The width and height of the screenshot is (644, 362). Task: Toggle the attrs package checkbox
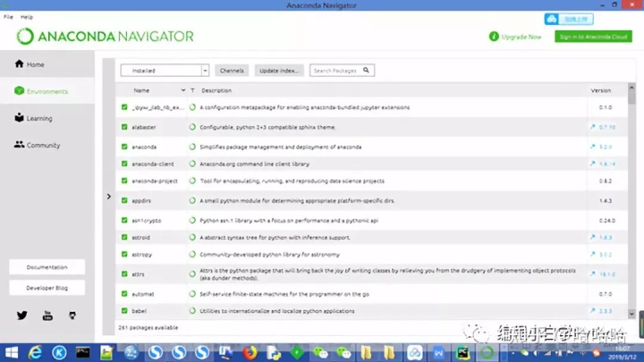pos(124,274)
